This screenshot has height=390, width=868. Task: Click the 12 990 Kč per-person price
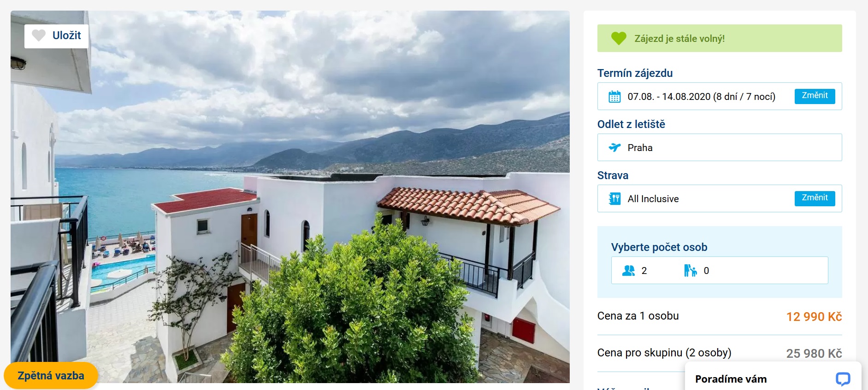point(814,317)
